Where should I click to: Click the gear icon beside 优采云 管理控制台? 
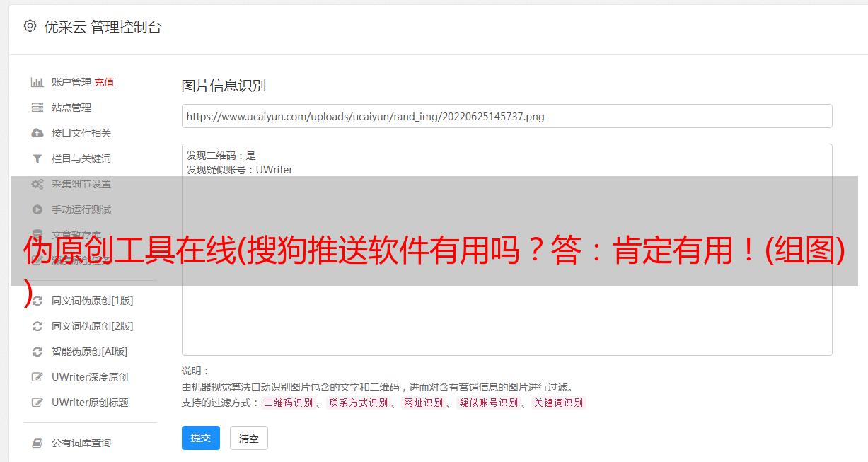tap(30, 26)
